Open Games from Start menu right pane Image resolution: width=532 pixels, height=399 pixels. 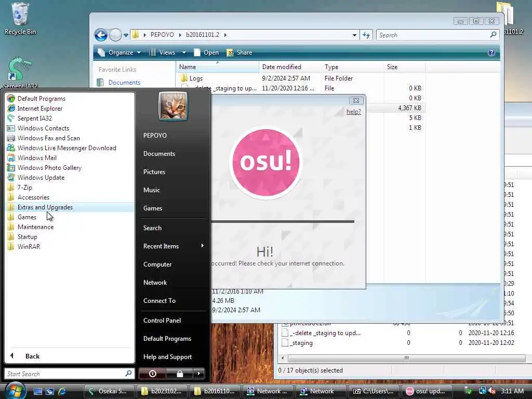(153, 208)
